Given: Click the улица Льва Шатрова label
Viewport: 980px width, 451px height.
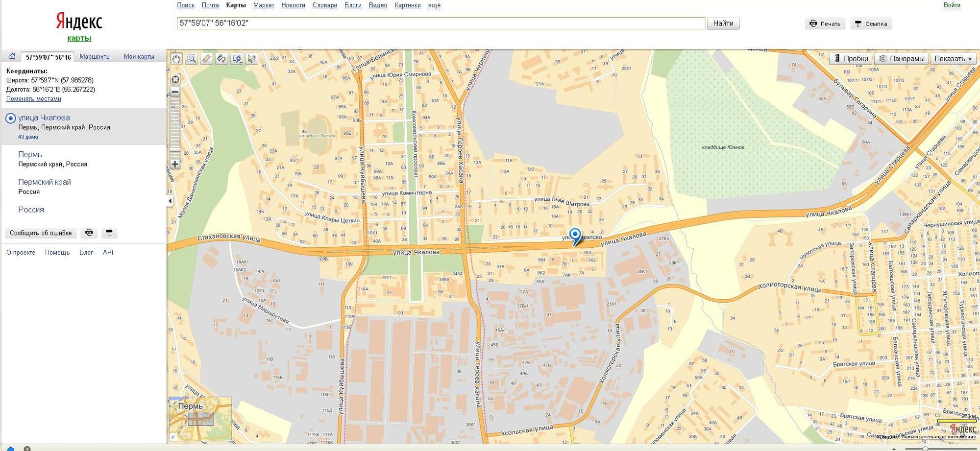Looking at the screenshot, I should pos(562,201).
